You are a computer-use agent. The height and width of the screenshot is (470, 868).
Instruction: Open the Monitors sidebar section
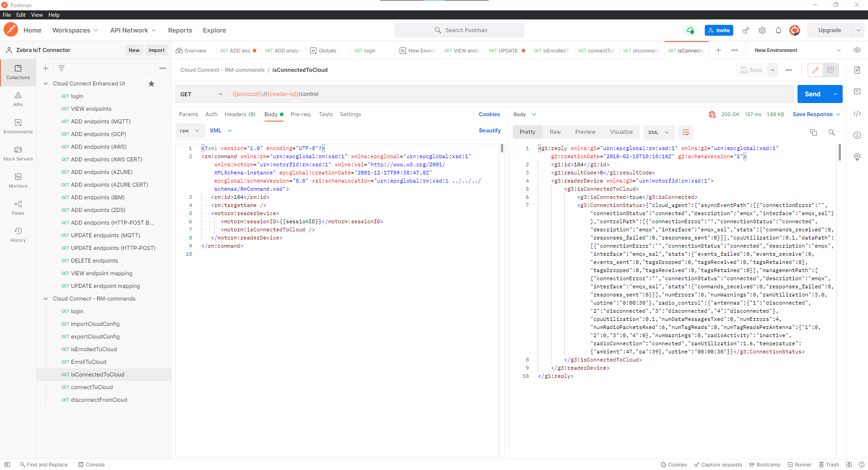tap(18, 181)
